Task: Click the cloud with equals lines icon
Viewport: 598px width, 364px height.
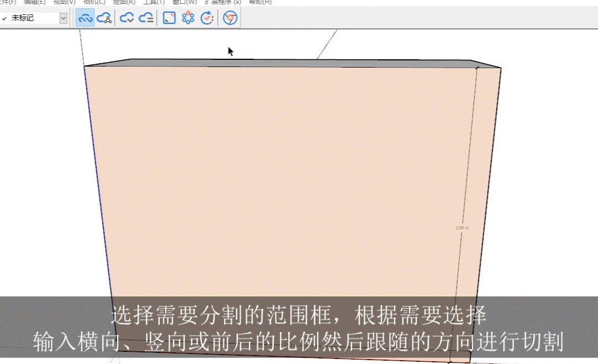Action: tap(146, 18)
